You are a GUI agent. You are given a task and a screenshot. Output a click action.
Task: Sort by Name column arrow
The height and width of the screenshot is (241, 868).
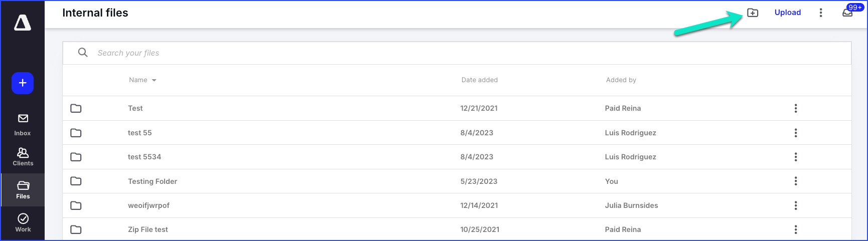pos(154,80)
